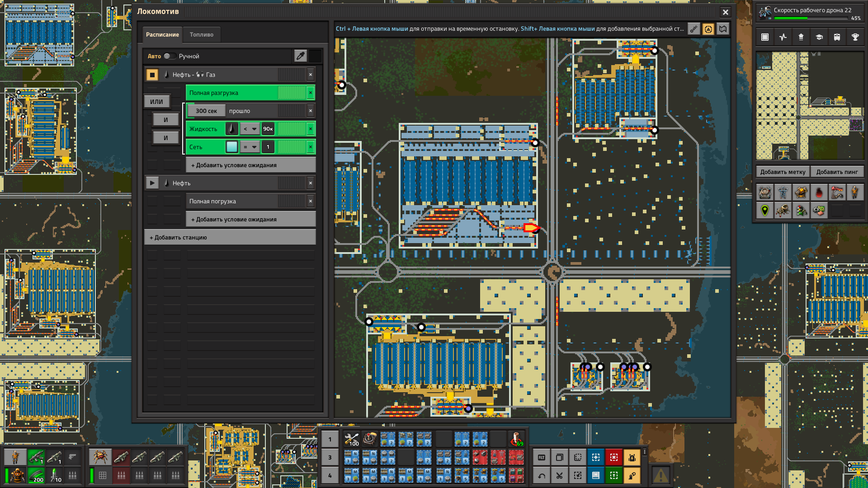The width and height of the screenshot is (868, 488).
Task: Switch quickbar row labeled 4
Action: click(330, 475)
